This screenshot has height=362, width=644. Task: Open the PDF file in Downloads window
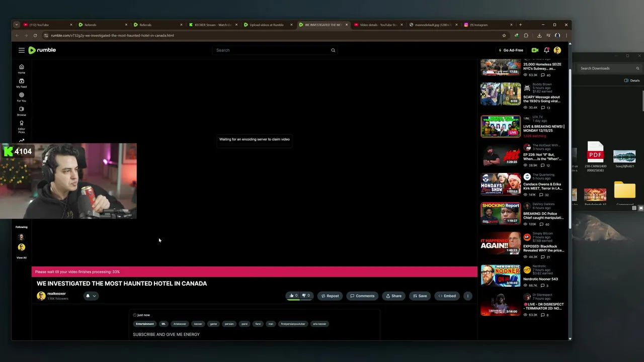pyautogui.click(x=595, y=156)
